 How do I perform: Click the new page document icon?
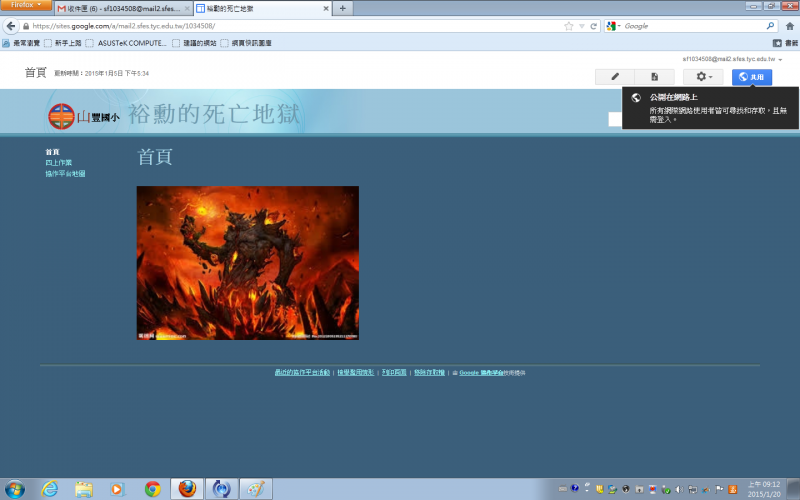pyautogui.click(x=655, y=77)
